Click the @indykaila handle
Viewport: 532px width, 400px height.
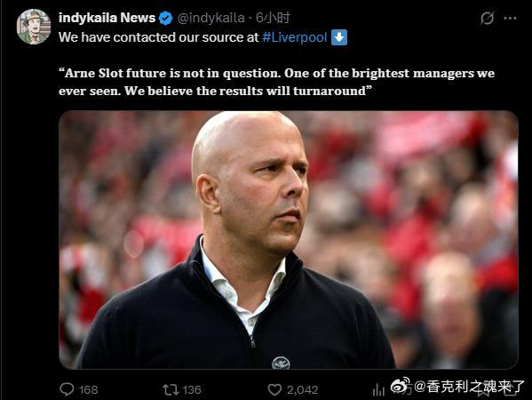point(210,18)
